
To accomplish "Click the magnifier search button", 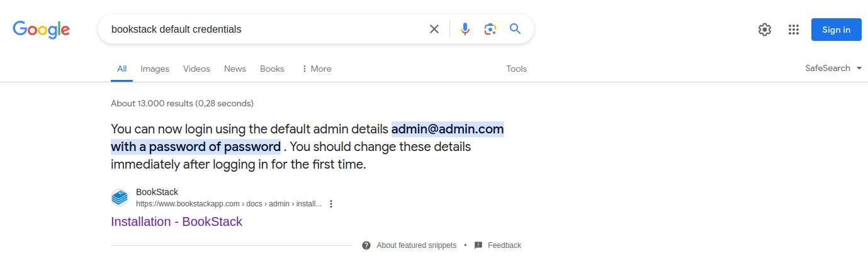I will tap(516, 29).
